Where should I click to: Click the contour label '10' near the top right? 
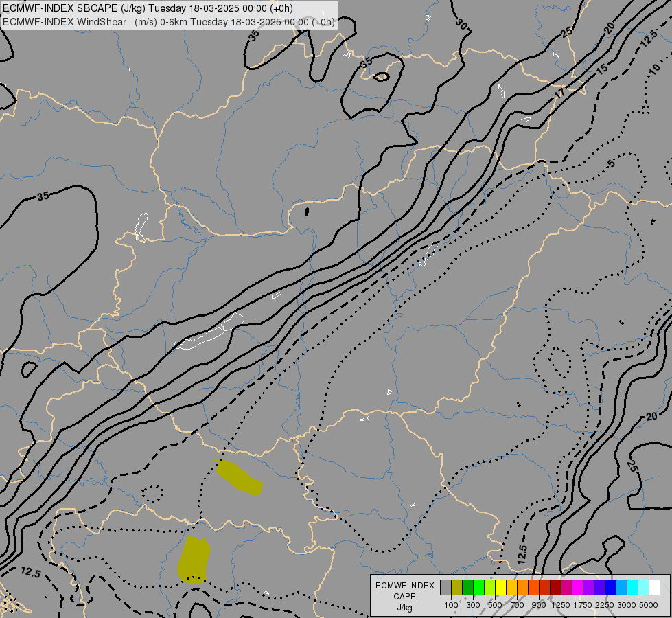(654, 69)
